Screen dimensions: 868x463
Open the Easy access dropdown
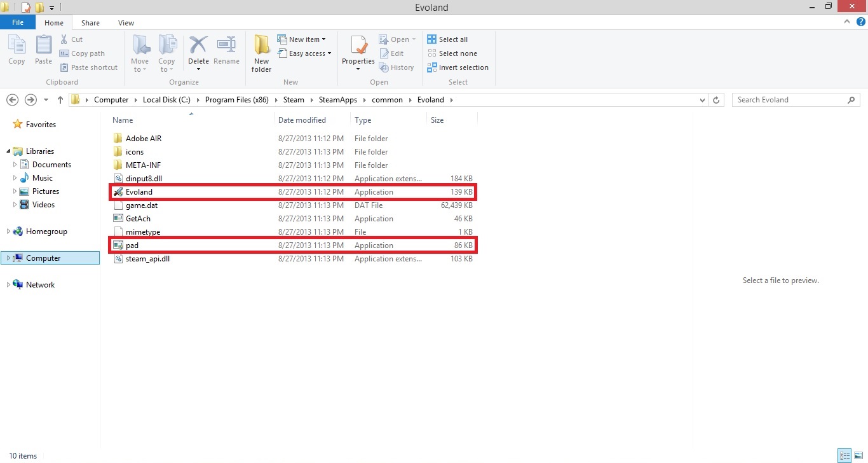pyautogui.click(x=304, y=53)
